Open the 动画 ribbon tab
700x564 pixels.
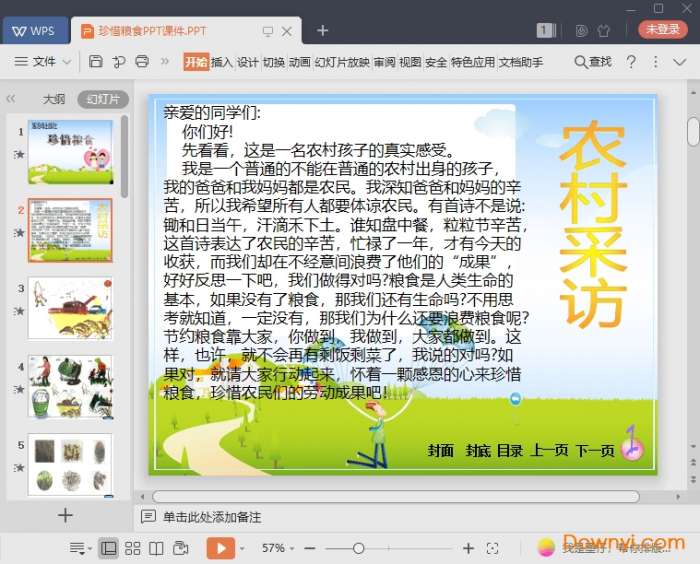click(x=300, y=62)
